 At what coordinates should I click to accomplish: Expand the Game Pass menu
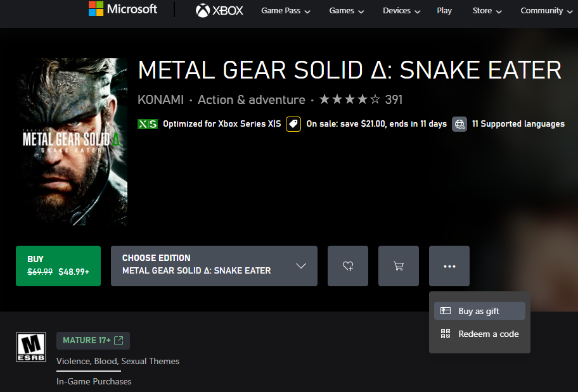click(x=286, y=11)
